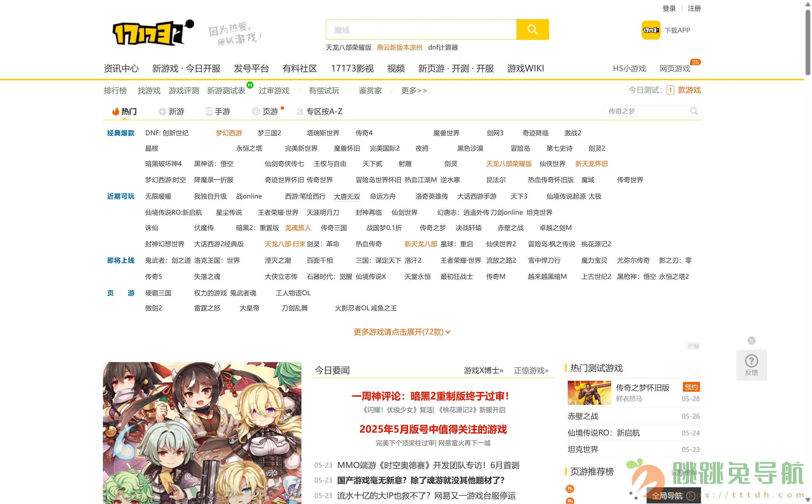This screenshot has width=812, height=504.
Task: Click the 传奇之梦怀旧版 game thumbnail
Action: click(x=589, y=393)
